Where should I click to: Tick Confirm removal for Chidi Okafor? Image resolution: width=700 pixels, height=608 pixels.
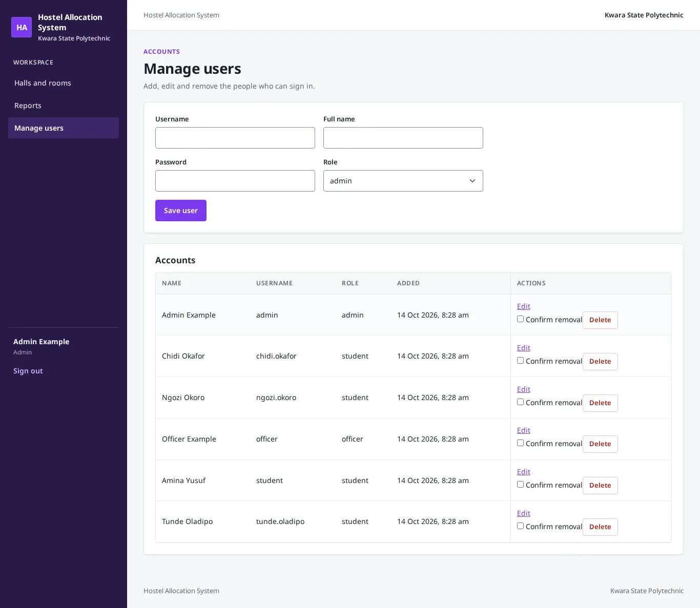[x=520, y=361]
